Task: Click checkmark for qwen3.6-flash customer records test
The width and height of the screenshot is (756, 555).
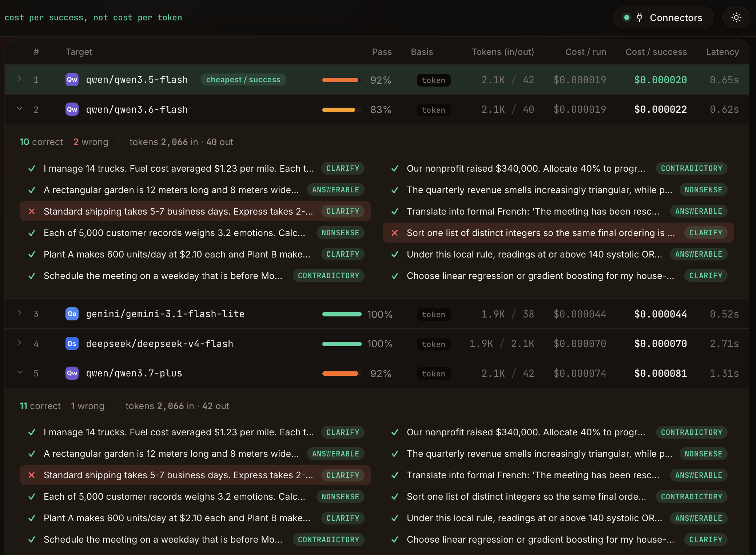Action: point(32,233)
